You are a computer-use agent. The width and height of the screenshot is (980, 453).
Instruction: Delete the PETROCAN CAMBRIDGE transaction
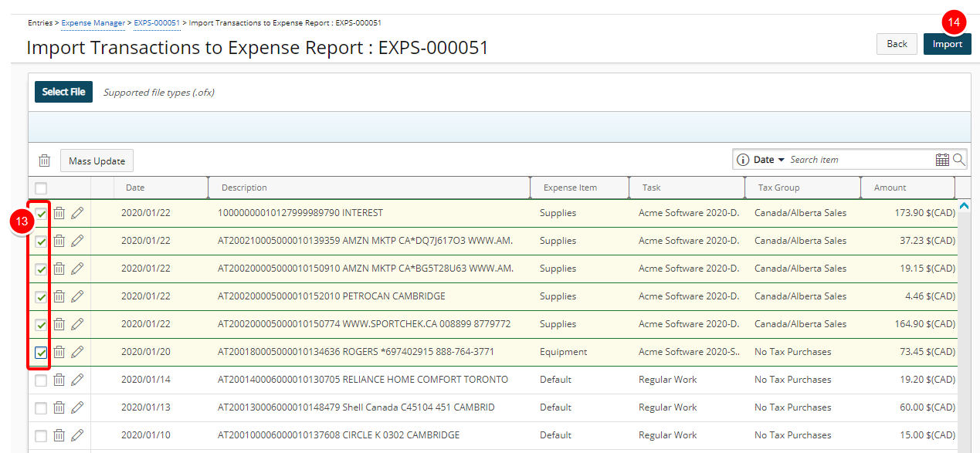pyautogui.click(x=59, y=296)
